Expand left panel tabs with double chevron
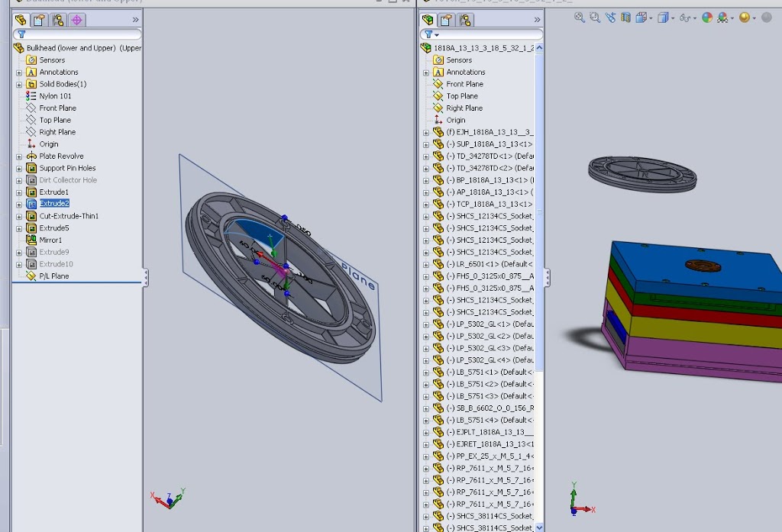Screen dimensions: 782x532 coord(135,20)
